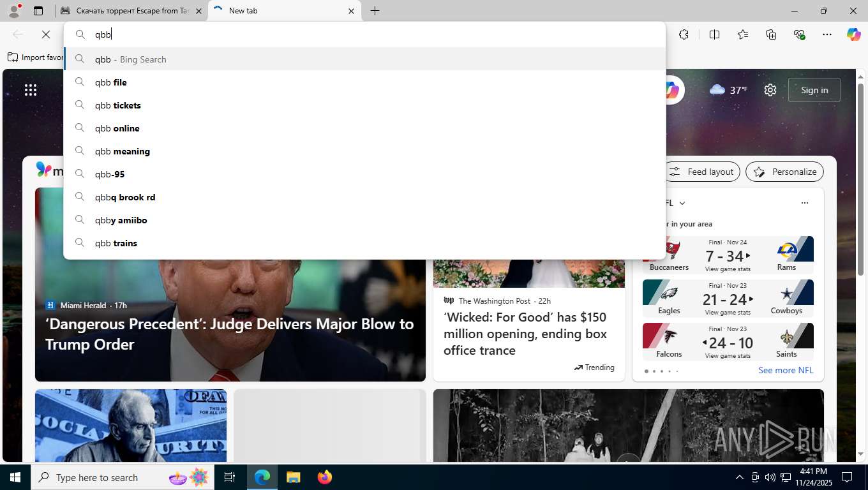
Task: Open tab actions menu icon
Action: [38, 11]
